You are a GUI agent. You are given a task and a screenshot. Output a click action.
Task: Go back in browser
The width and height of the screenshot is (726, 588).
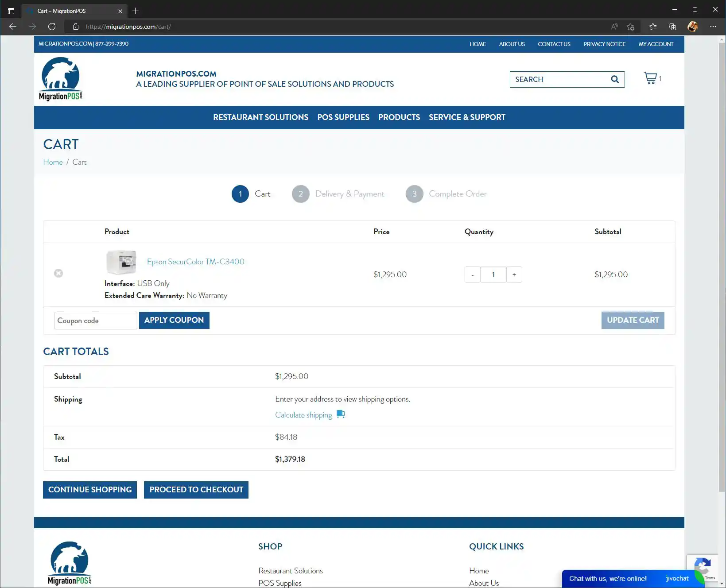click(x=13, y=27)
